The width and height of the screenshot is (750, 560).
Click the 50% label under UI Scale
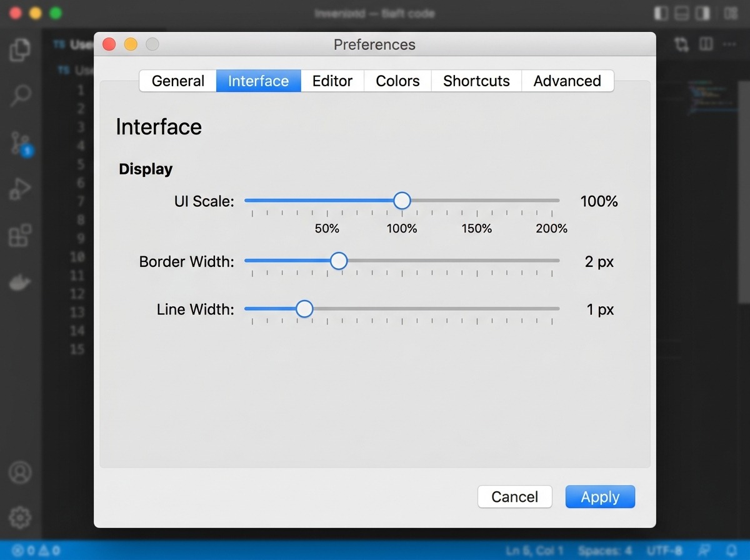[327, 229]
